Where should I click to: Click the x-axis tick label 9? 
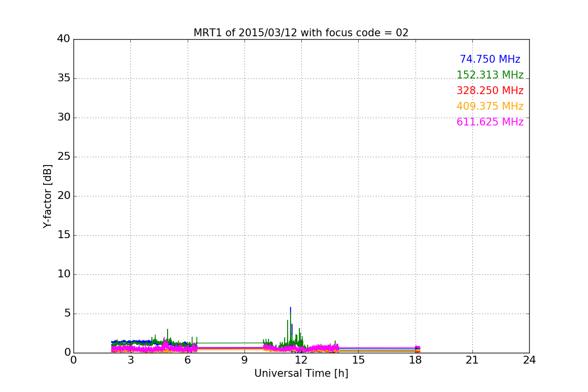tap(245, 360)
